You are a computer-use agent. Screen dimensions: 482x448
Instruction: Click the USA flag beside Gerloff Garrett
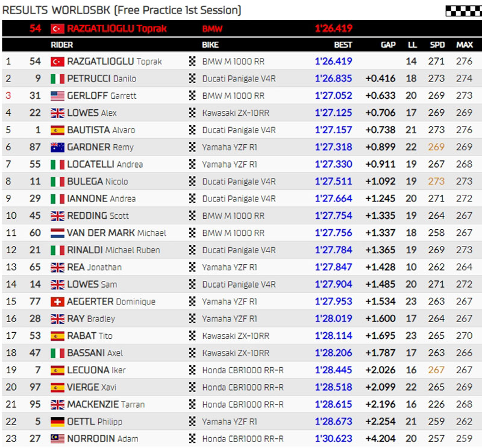[57, 96]
